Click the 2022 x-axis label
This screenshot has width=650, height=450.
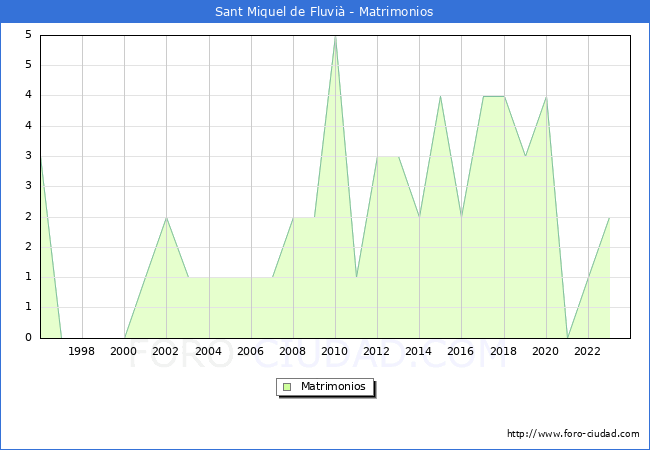(x=587, y=351)
